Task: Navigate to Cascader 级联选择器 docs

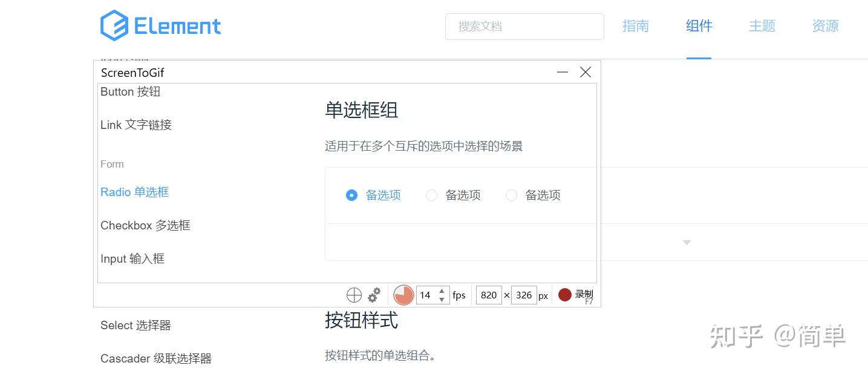Action: (155, 358)
